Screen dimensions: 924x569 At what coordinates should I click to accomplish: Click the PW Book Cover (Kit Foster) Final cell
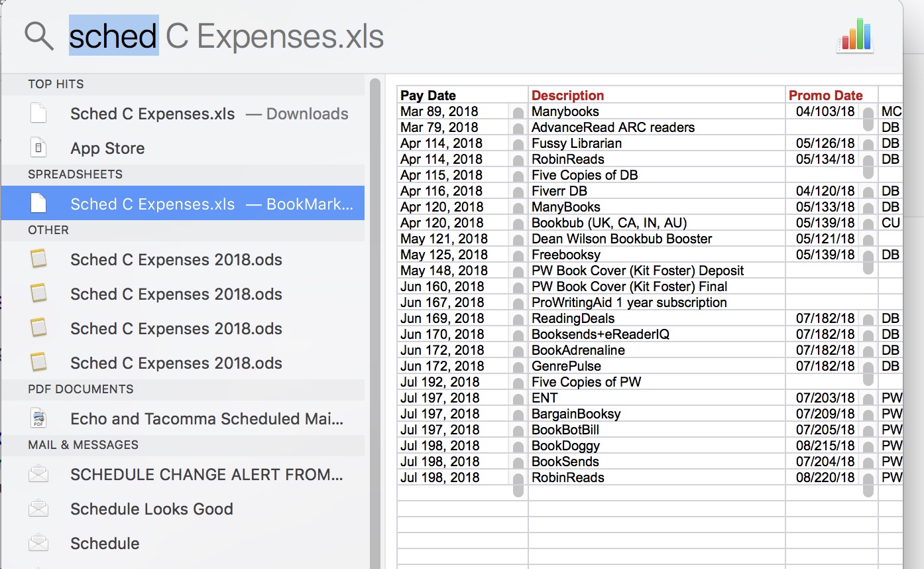click(657, 286)
